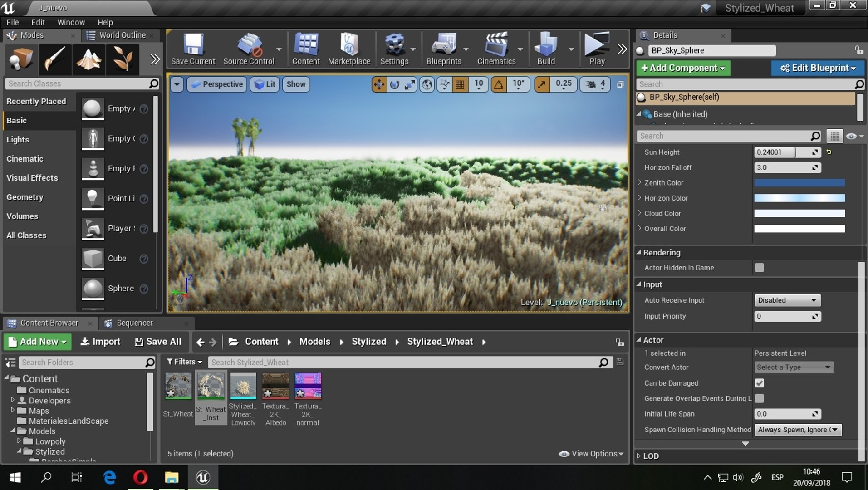Check Actor Hidden In Game
868x490 pixels.
tap(759, 268)
